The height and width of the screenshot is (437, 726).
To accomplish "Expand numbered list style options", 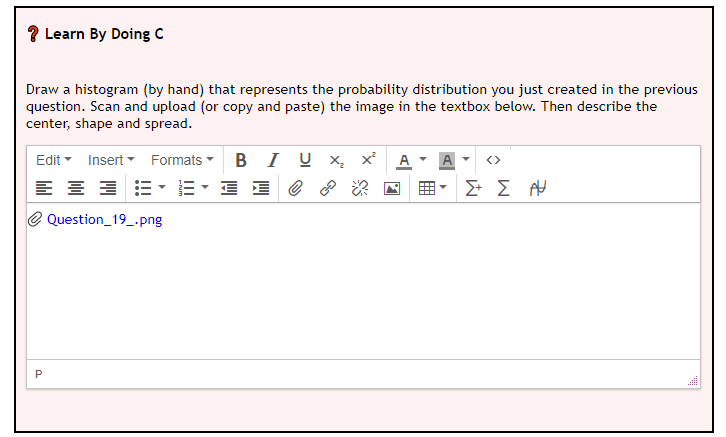I will point(205,187).
